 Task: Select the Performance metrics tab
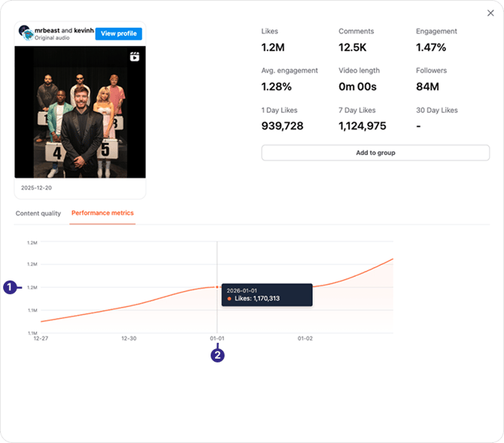pos(102,214)
